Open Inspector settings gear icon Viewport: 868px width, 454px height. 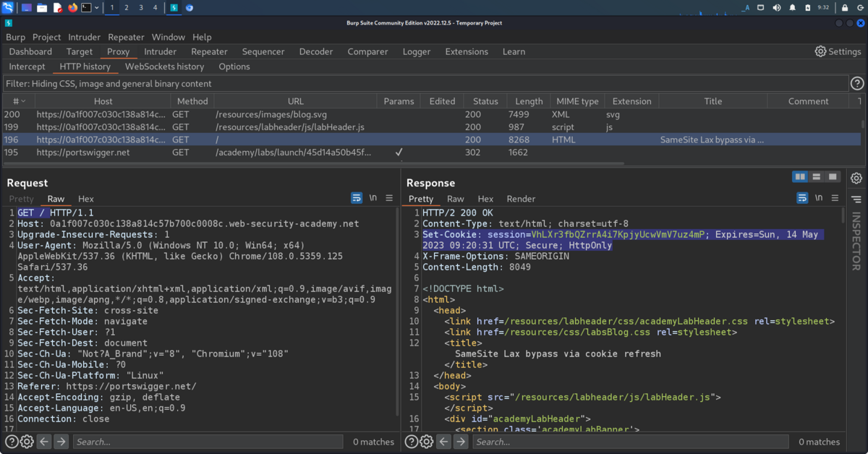tap(856, 178)
